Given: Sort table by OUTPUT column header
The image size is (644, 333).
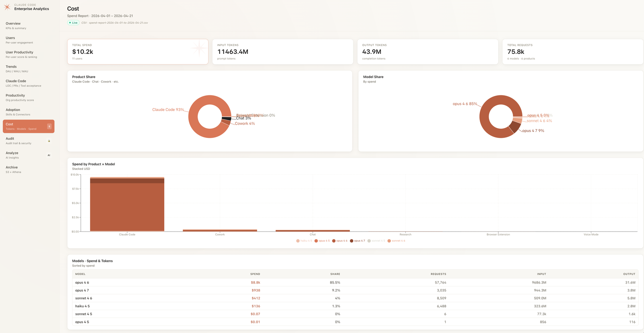Looking at the screenshot, I should click(x=629, y=274).
